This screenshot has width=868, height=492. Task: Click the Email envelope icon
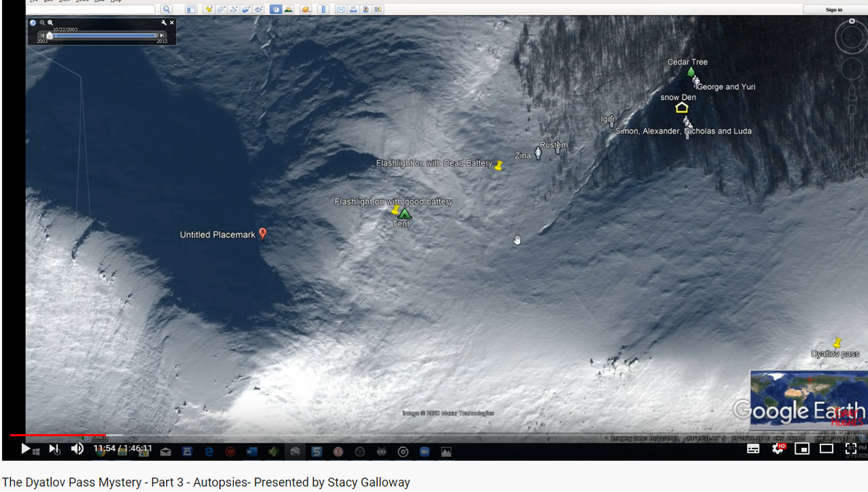[x=341, y=9]
